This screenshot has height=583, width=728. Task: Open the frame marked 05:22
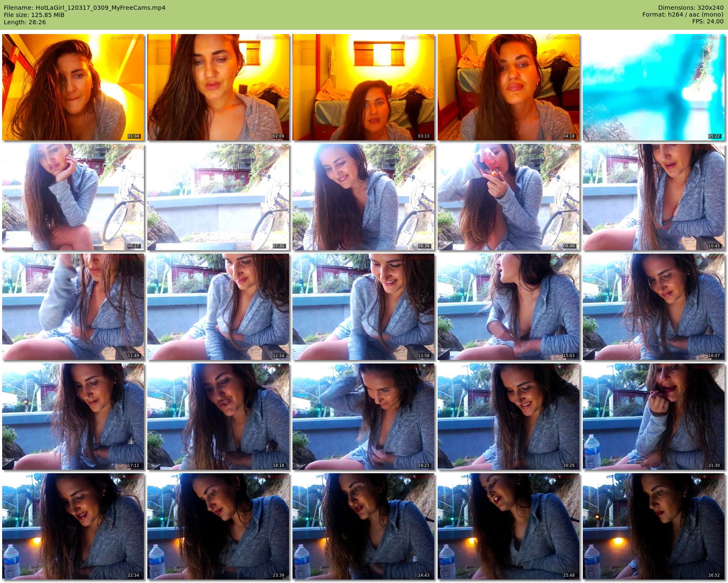tap(654, 87)
